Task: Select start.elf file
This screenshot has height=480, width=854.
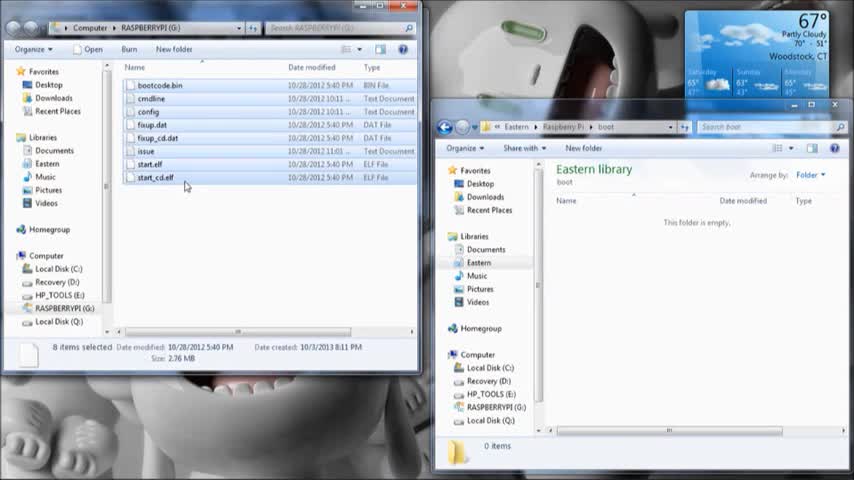Action: [x=270, y=164]
